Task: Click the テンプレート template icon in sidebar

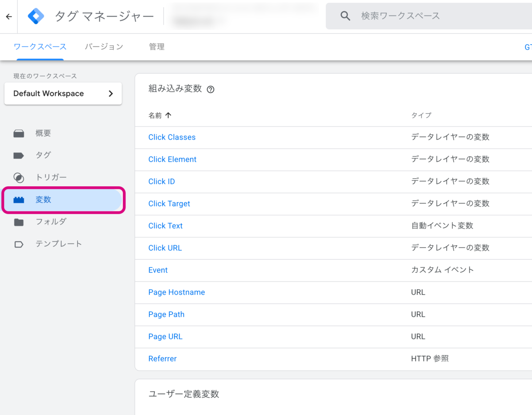Action: (x=19, y=244)
